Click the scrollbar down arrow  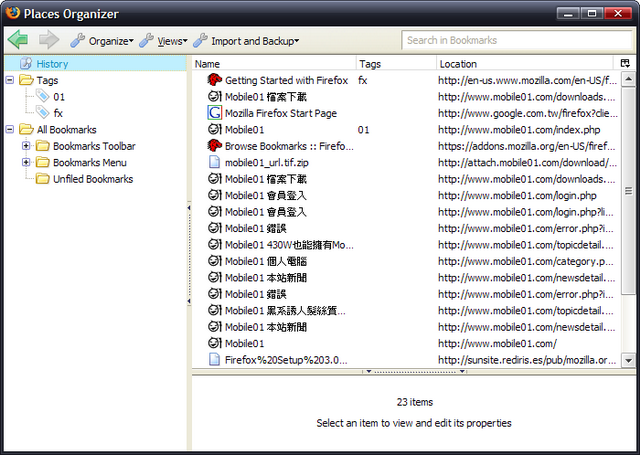point(628,360)
